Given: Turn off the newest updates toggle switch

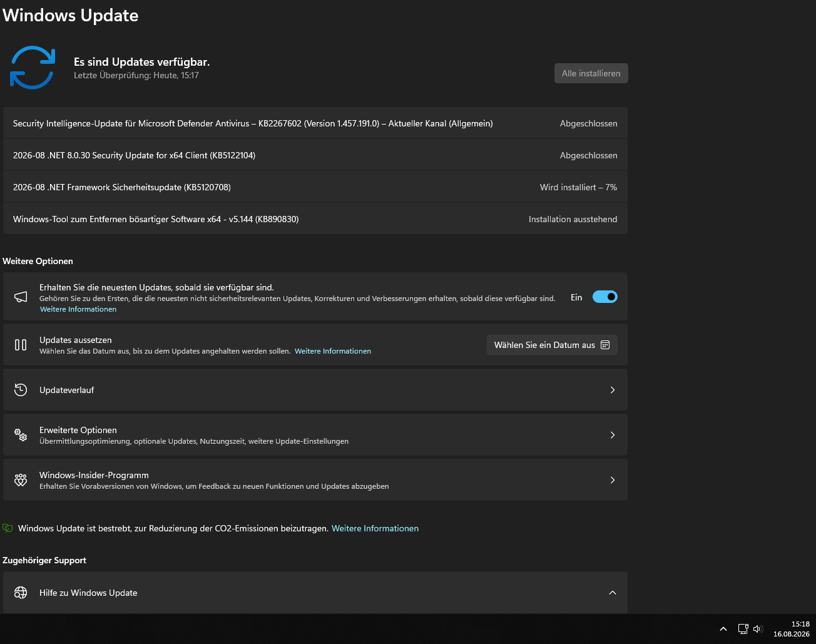Looking at the screenshot, I should pos(605,297).
